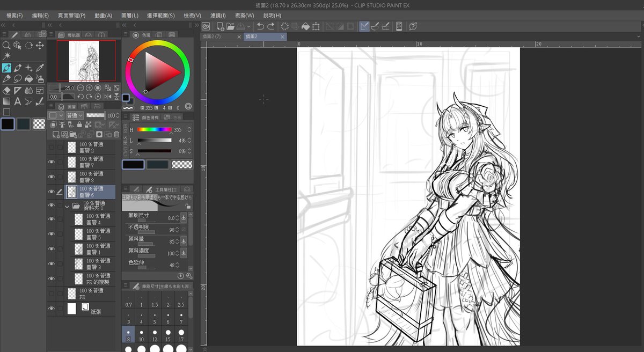The height and width of the screenshot is (352, 644).
Task: Open Clip Studio support help icon
Action: point(413,26)
